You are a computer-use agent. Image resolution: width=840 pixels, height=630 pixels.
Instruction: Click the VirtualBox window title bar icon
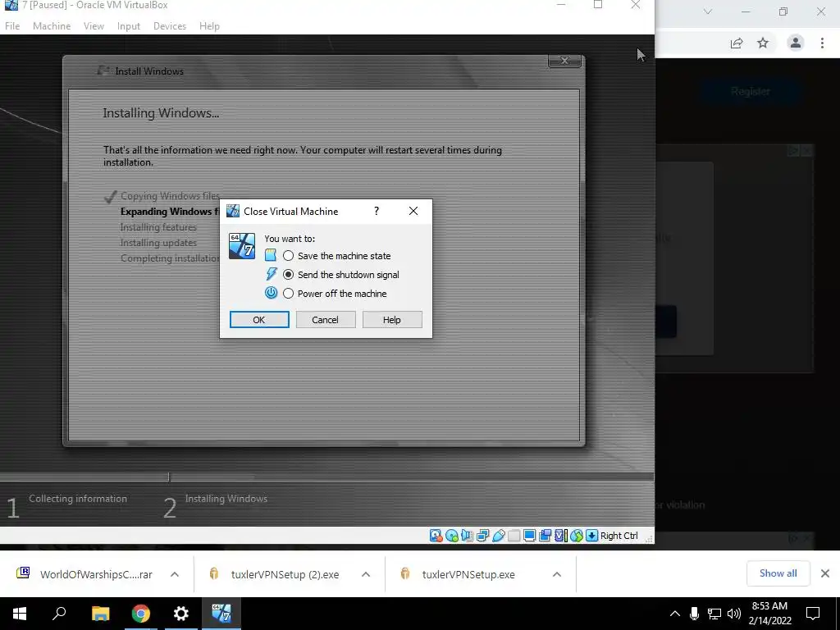[11, 5]
